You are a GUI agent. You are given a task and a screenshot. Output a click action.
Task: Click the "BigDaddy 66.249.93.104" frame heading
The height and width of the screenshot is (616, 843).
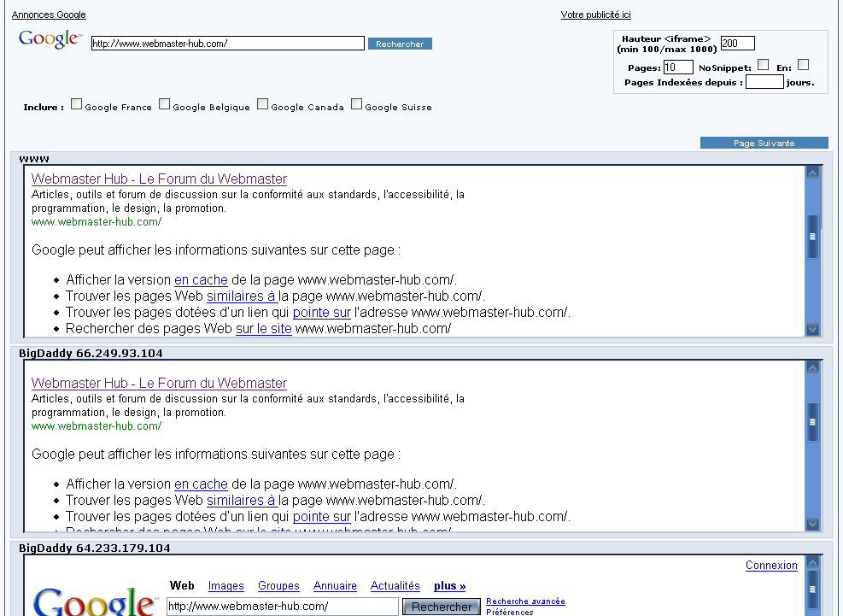91,354
